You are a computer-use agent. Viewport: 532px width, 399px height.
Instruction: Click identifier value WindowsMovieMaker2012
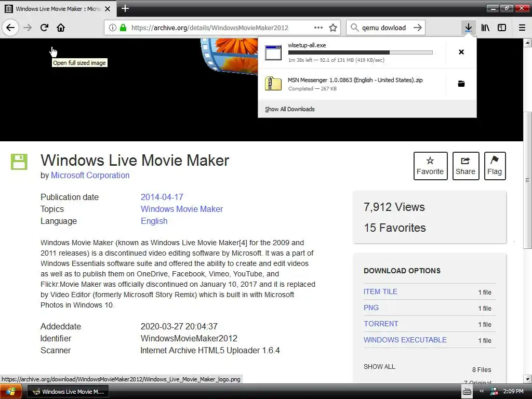[x=189, y=338]
